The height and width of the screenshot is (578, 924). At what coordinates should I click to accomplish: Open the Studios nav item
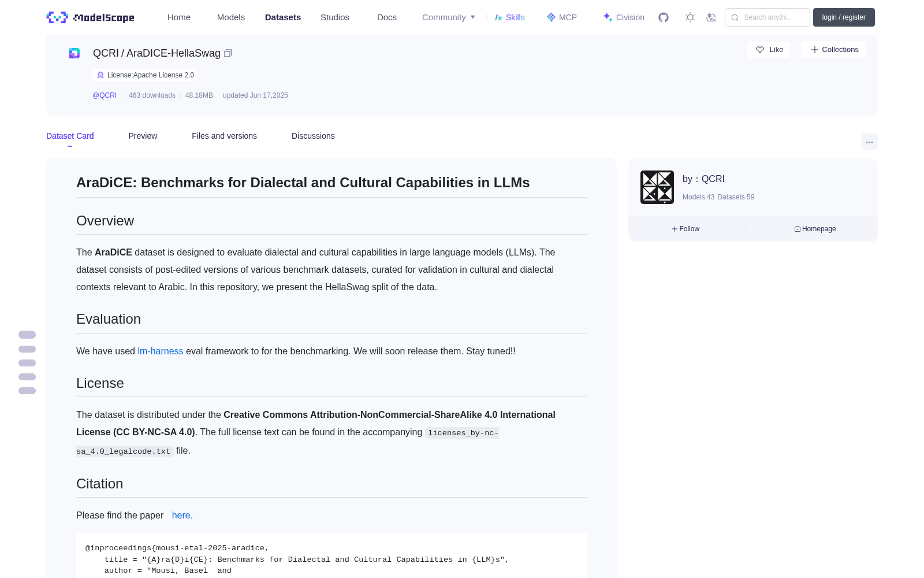335,17
